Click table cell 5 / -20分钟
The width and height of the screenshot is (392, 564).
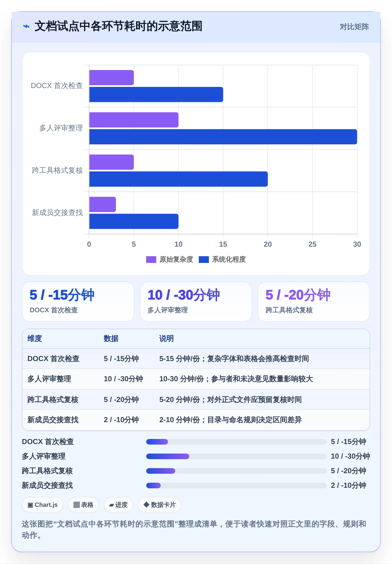pos(121,400)
